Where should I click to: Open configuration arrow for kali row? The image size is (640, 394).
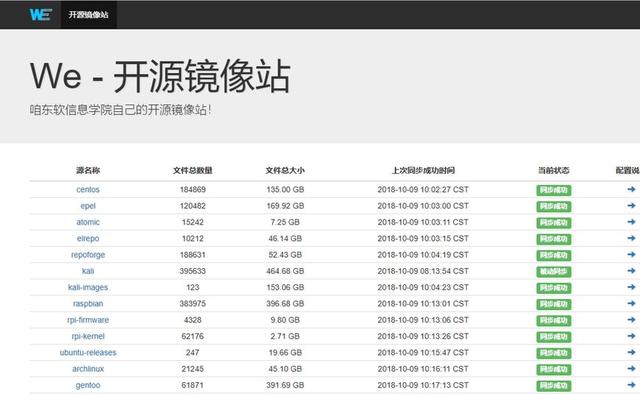pos(631,271)
